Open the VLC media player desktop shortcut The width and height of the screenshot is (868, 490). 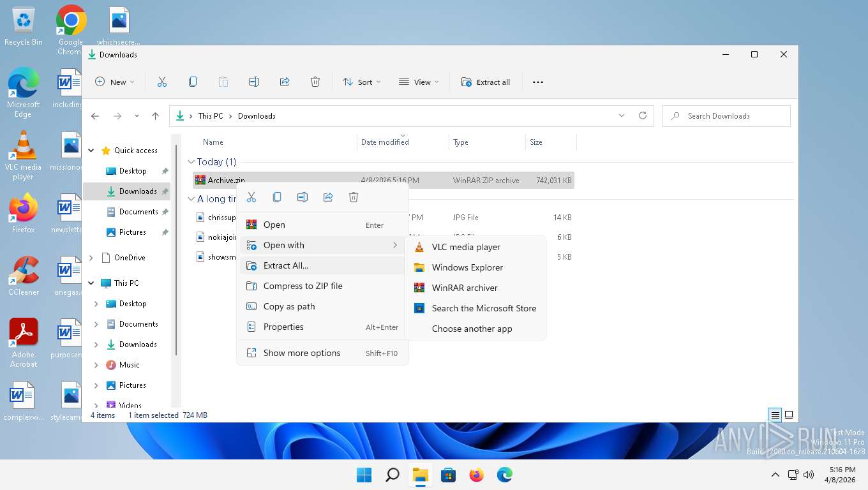point(24,156)
